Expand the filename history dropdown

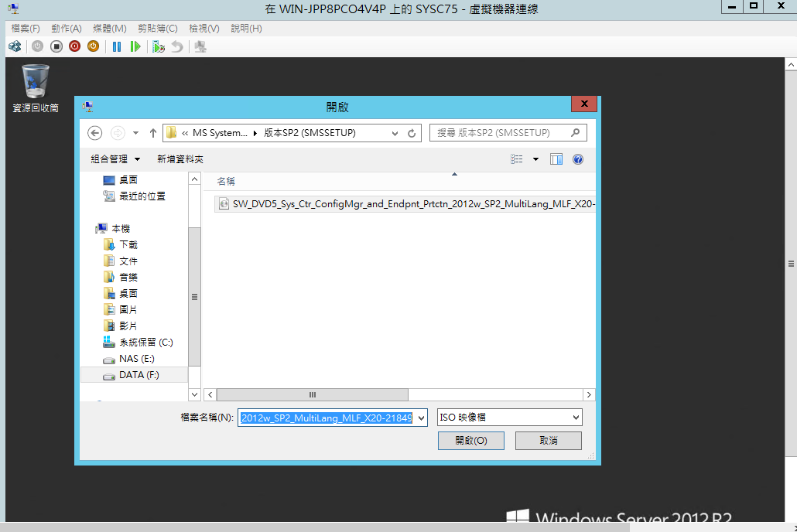(422, 418)
